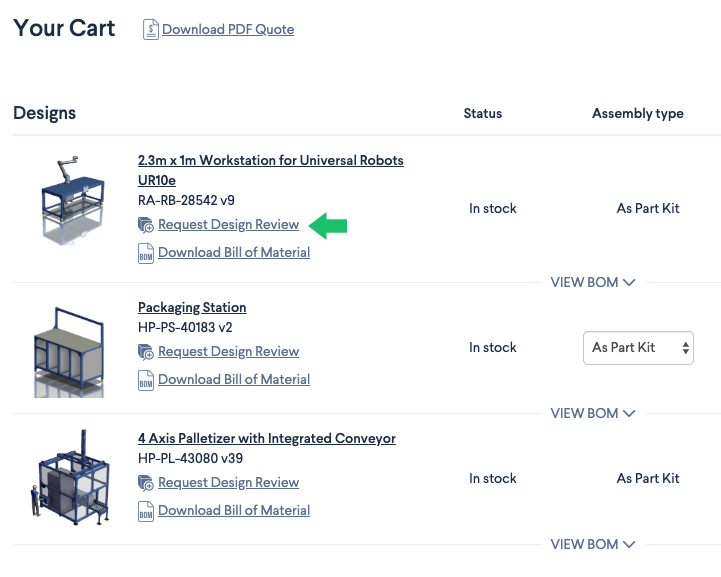Click the Packaging Station thumbnail image
The image size is (721, 577).
(x=69, y=352)
